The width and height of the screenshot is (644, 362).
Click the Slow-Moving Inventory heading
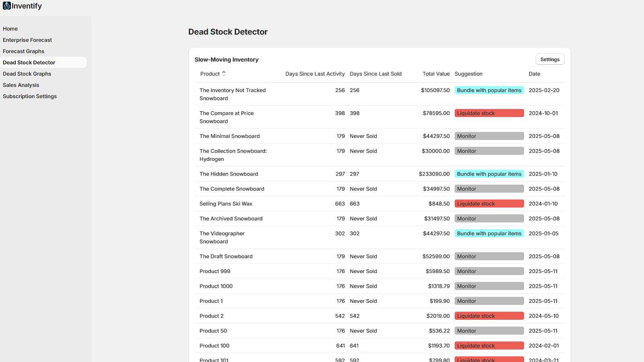tap(227, 59)
